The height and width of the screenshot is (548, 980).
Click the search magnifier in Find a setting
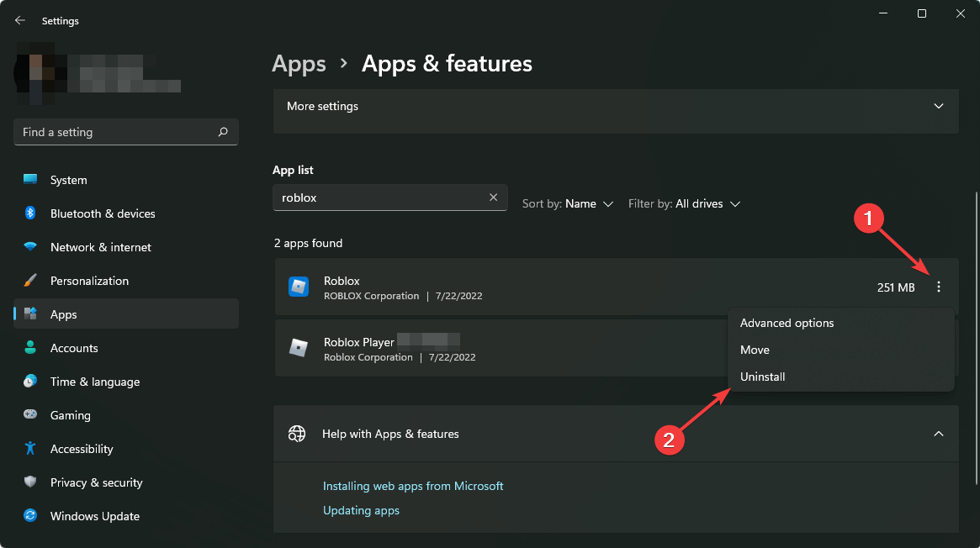(223, 132)
